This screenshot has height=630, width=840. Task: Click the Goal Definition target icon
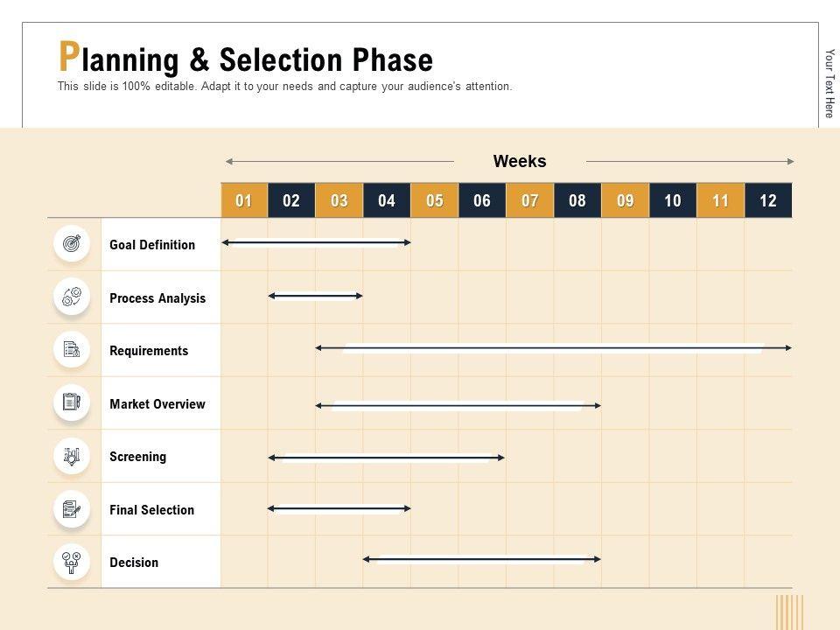(x=72, y=243)
